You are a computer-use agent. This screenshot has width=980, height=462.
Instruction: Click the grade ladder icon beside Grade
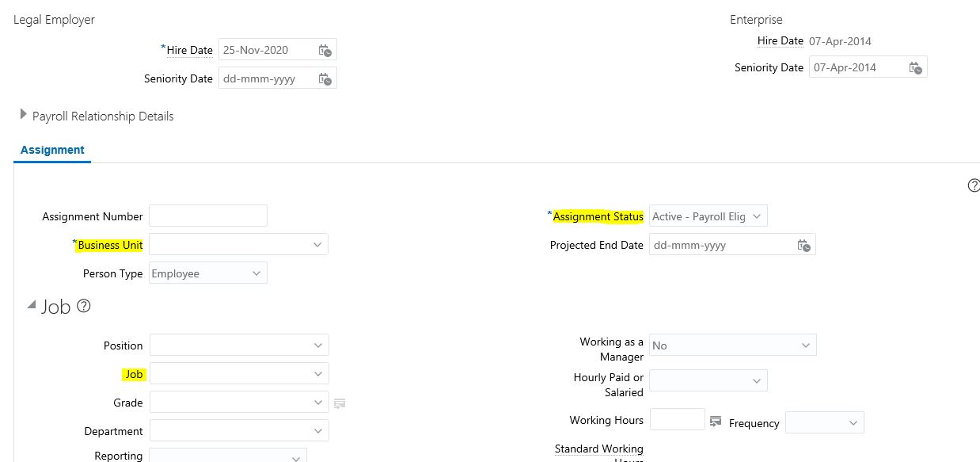[340, 403]
